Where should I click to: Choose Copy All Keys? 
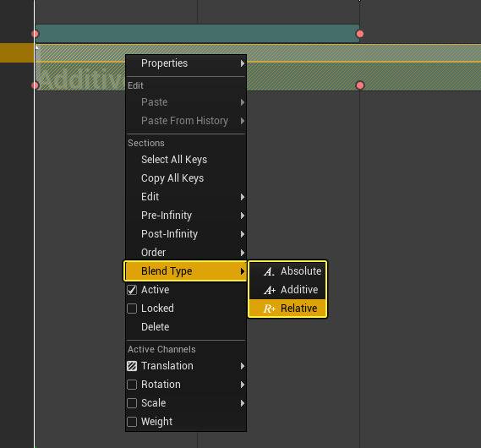click(x=186, y=178)
